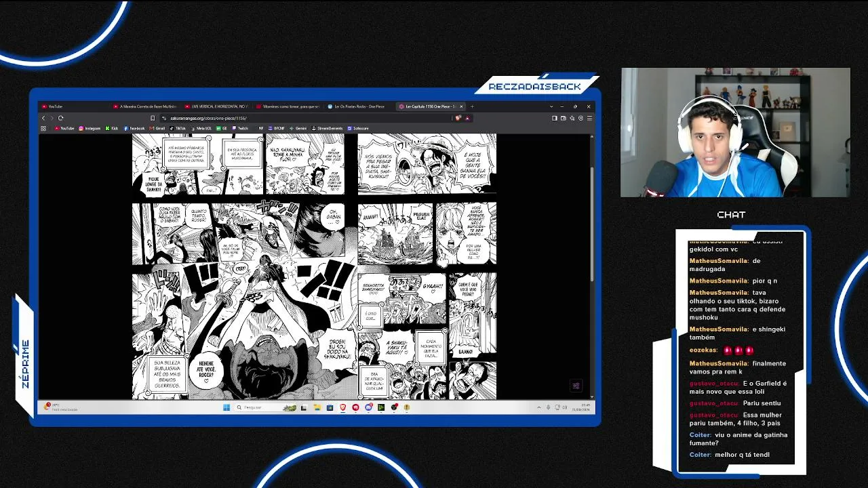868x488 pixels.
Task: Open the Brave Shields icon in address bar
Action: click(x=458, y=118)
